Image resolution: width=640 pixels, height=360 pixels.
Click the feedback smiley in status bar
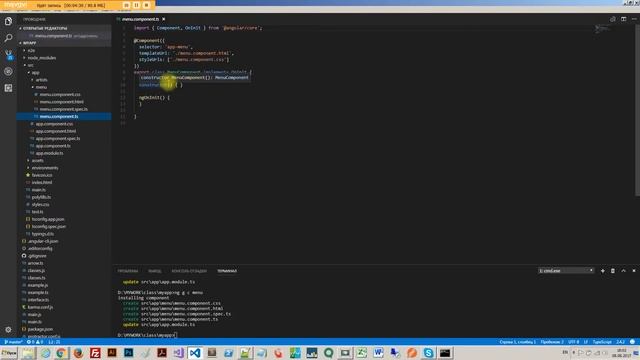[x=632, y=342]
